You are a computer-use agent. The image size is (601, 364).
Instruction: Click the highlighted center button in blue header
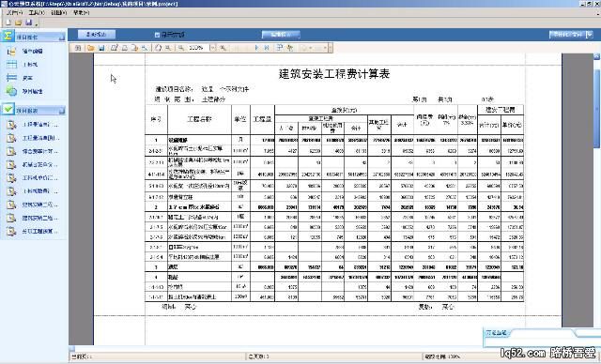pyautogui.click(x=281, y=35)
